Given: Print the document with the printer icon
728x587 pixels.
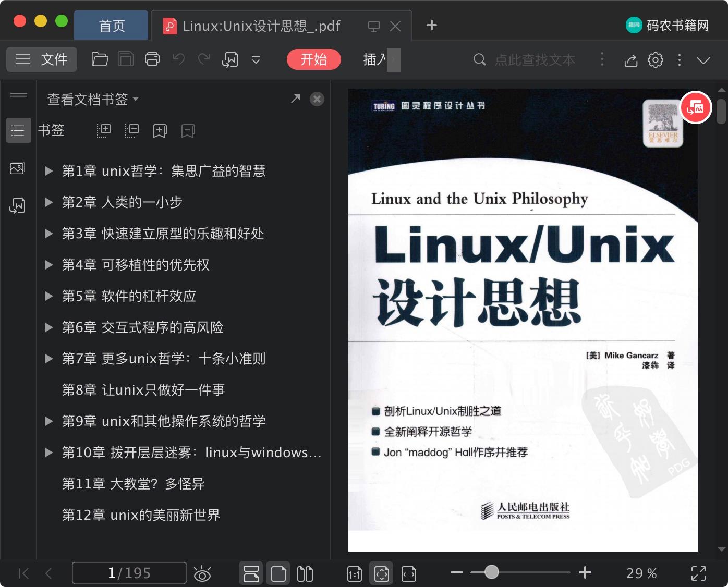Looking at the screenshot, I should coord(152,59).
